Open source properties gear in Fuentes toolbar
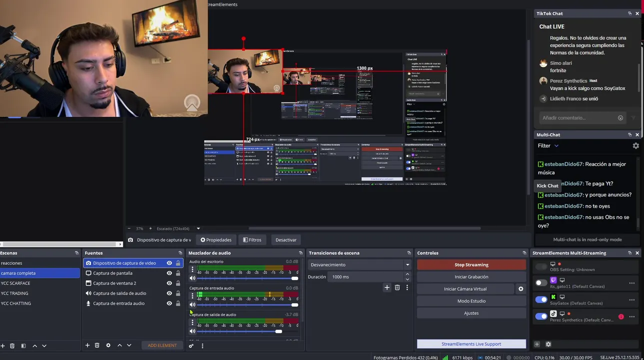Viewport: 644px width, 360px height. pyautogui.click(x=108, y=345)
